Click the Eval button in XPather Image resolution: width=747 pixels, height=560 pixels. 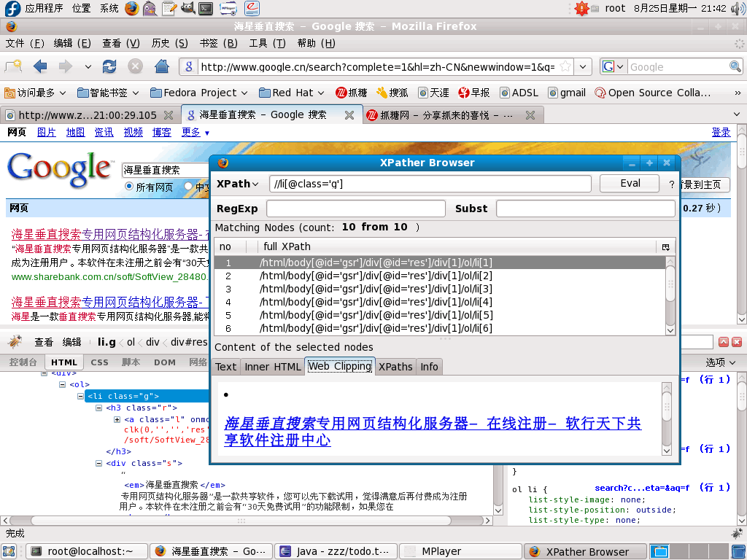coord(630,183)
